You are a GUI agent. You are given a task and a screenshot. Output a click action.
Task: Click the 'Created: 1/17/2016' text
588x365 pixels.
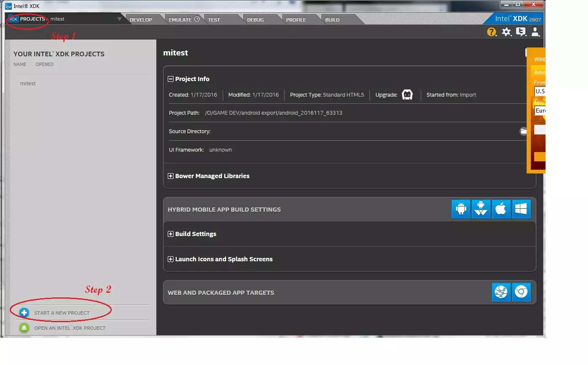pyautogui.click(x=193, y=95)
